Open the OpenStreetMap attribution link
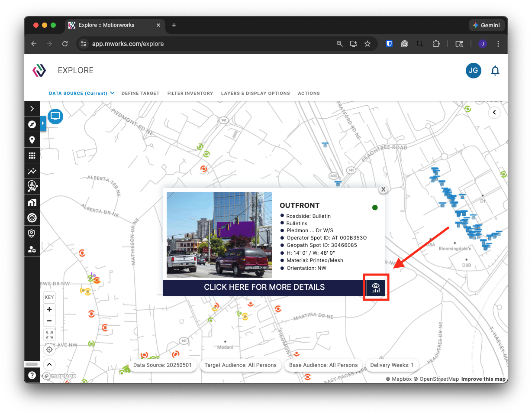 [x=436, y=379]
